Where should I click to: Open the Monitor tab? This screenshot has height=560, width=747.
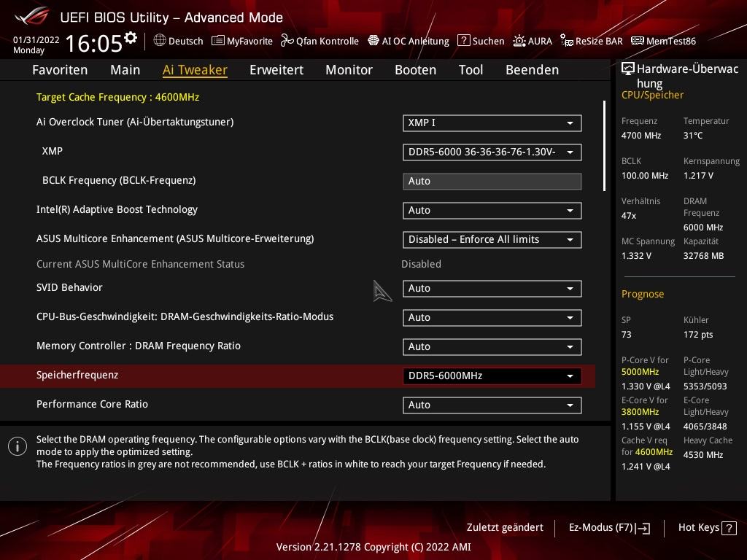[349, 70]
